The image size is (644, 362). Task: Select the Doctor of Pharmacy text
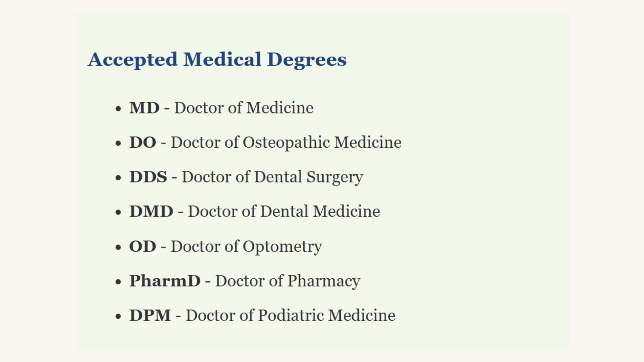click(287, 281)
